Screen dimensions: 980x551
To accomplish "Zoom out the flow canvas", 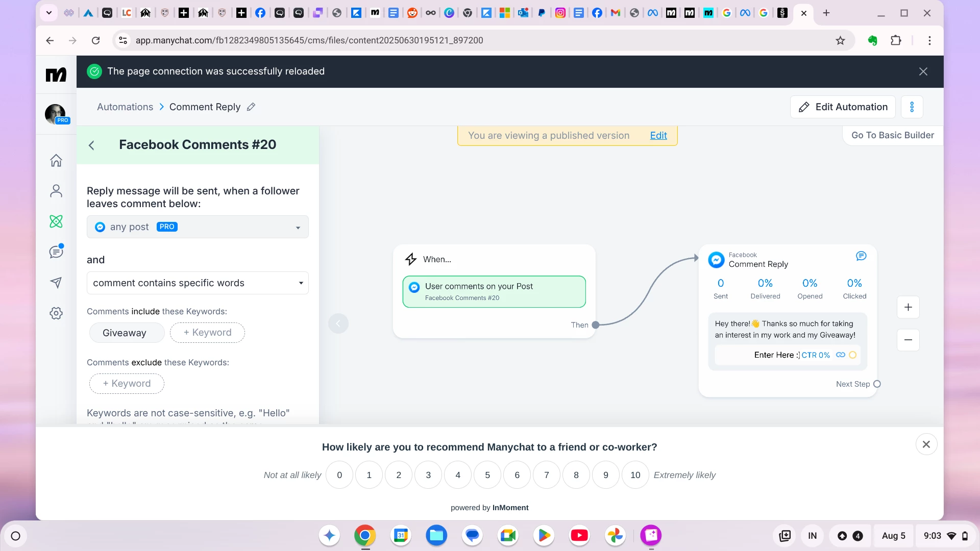I will pyautogui.click(x=908, y=340).
